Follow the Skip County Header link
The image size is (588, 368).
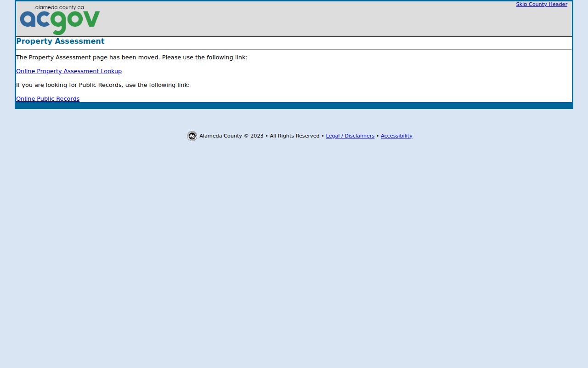542,4
